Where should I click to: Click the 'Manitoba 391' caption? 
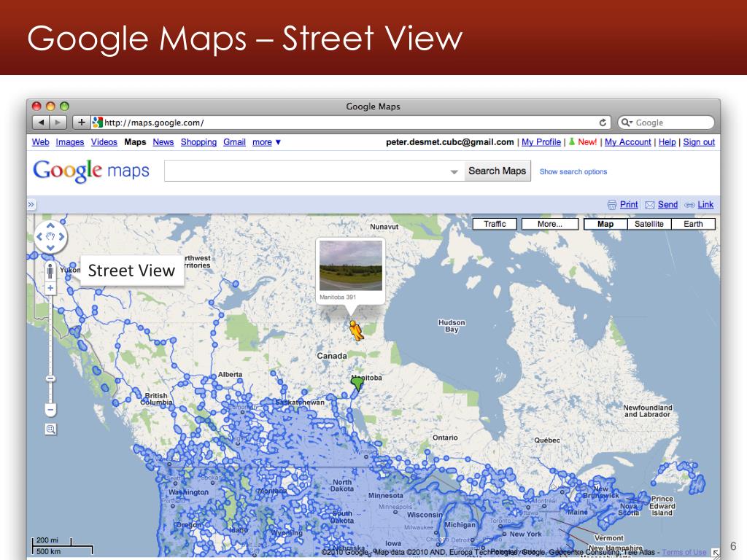pos(338,297)
